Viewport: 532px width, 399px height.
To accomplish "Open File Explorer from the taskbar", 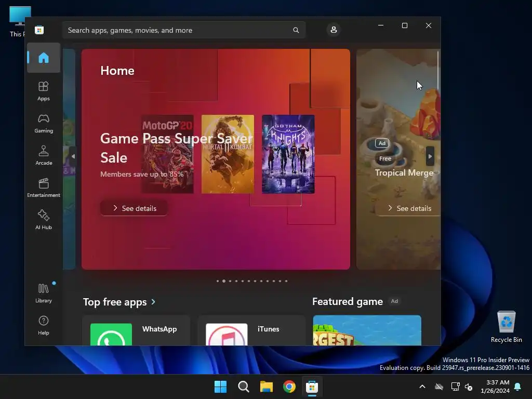I will 267,387.
